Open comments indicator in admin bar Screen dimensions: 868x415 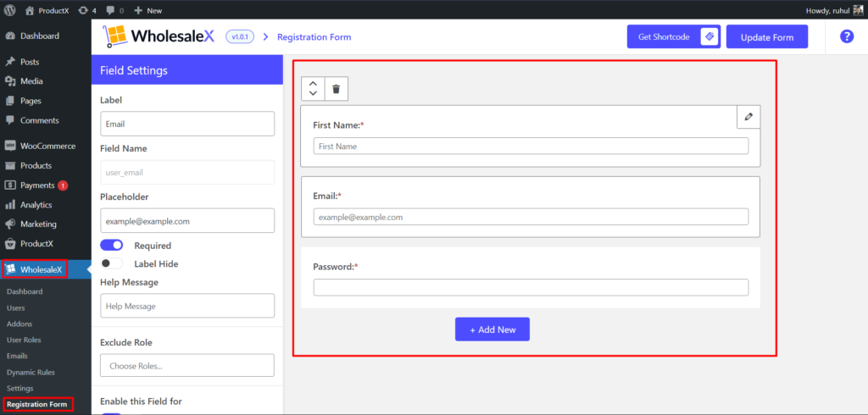(x=114, y=10)
